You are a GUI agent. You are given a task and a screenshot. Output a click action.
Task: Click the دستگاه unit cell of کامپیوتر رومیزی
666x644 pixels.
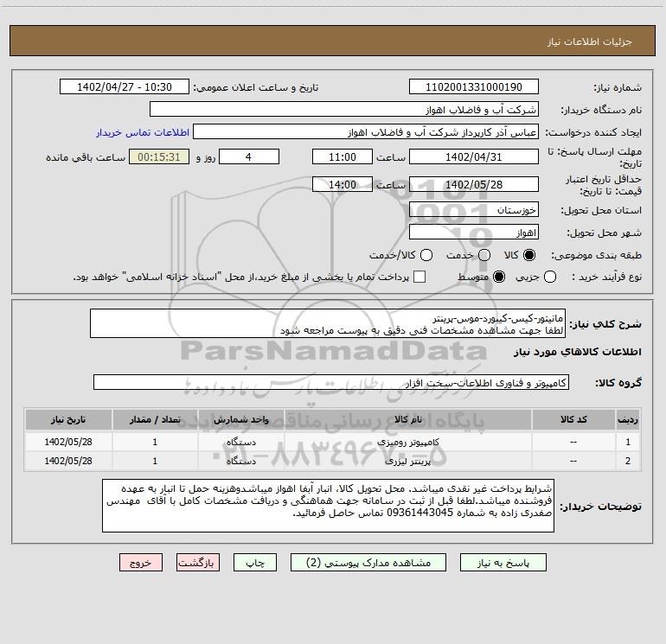[240, 442]
